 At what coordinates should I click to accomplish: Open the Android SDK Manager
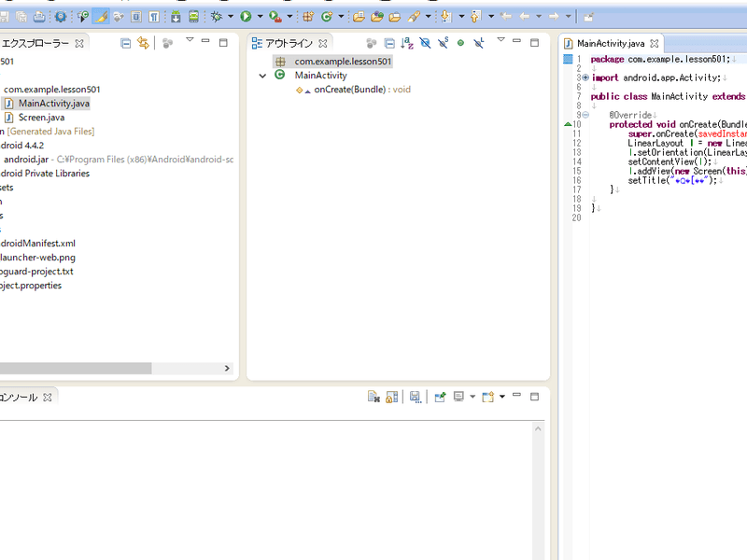pyautogui.click(x=175, y=16)
